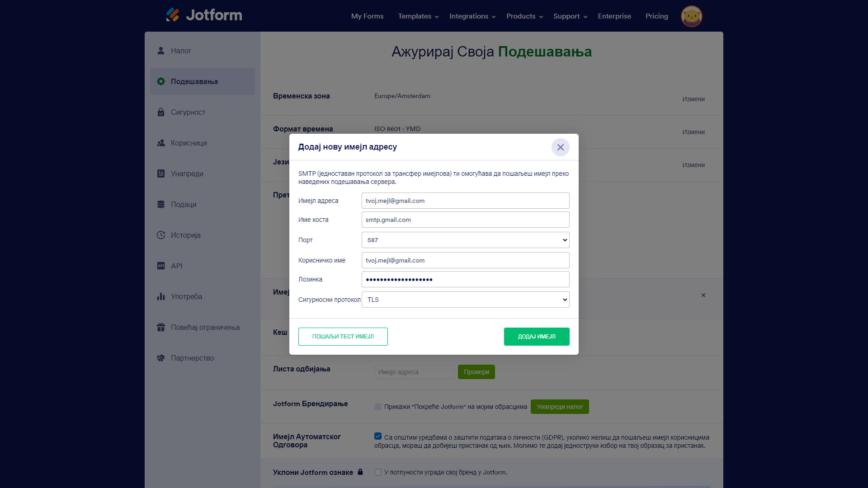This screenshot has height=488, width=868.
Task: Check the Уклони Jotform ознаке checkbox
Action: click(378, 472)
